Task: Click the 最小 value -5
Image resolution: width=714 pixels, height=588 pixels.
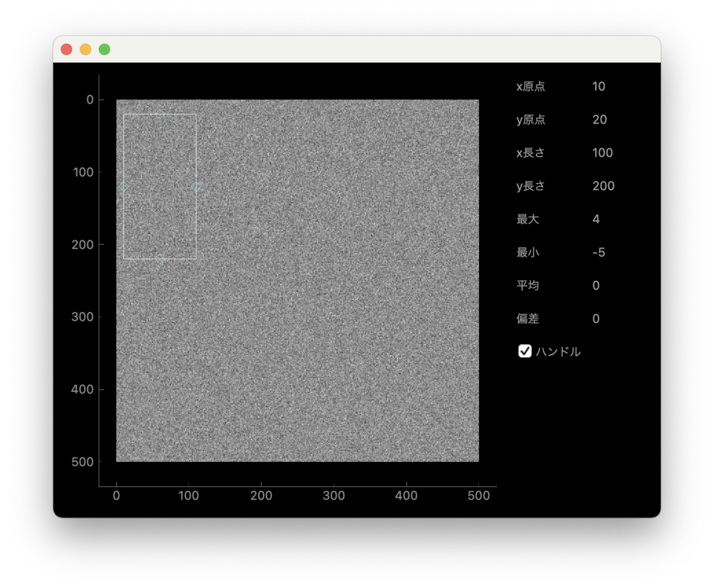Action: (x=599, y=253)
